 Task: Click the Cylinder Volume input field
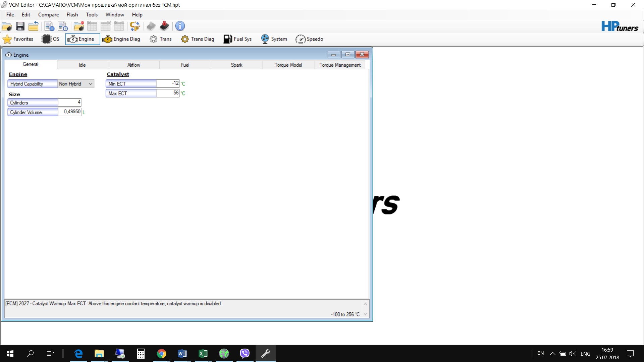(69, 112)
